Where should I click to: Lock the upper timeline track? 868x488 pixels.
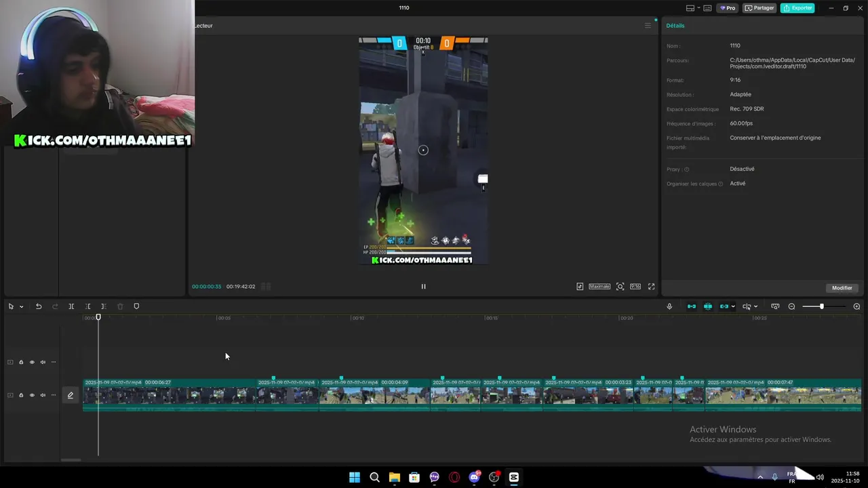click(21, 362)
